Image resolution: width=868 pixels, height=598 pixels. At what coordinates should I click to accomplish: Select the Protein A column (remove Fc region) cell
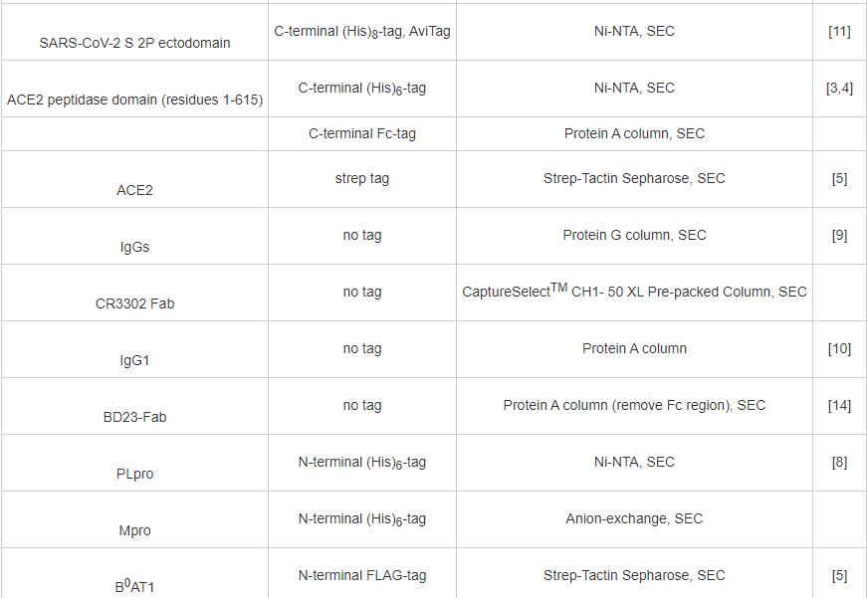[x=634, y=405]
